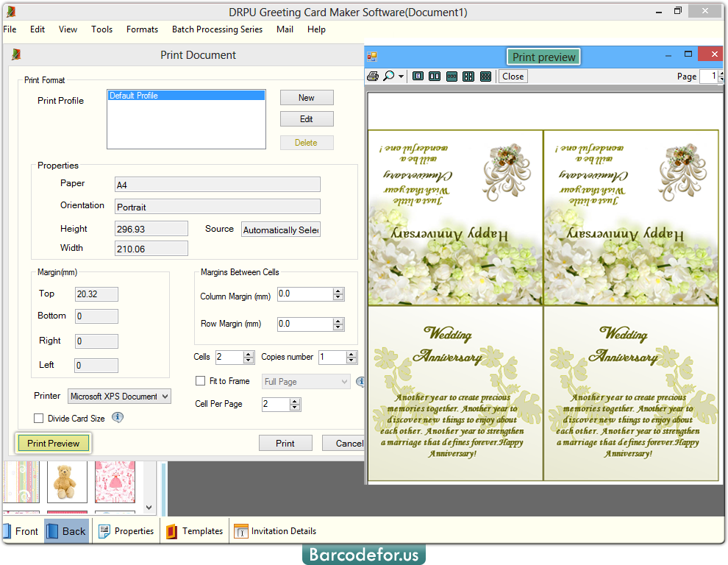Click the Print icon in preview toolbar
728x565 pixels.
click(374, 76)
